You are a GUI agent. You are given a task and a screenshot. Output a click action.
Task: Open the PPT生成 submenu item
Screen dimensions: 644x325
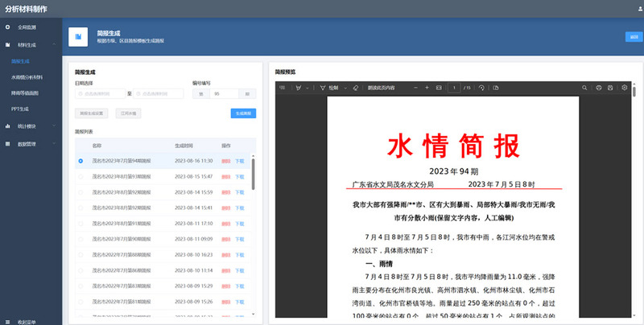click(x=19, y=109)
